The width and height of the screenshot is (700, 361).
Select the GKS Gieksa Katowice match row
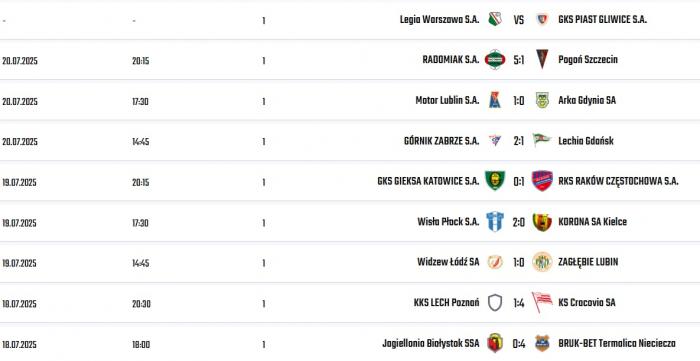[x=350, y=181]
